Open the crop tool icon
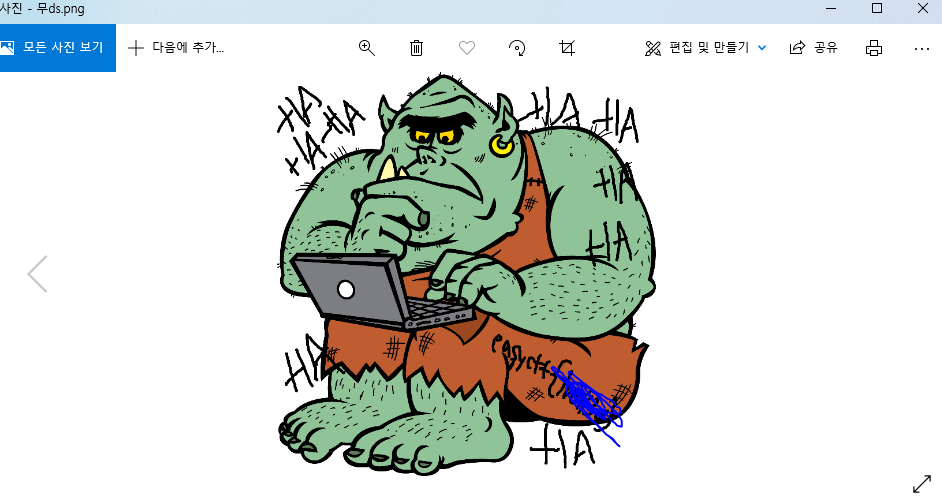This screenshot has width=942, height=502. pyautogui.click(x=567, y=48)
